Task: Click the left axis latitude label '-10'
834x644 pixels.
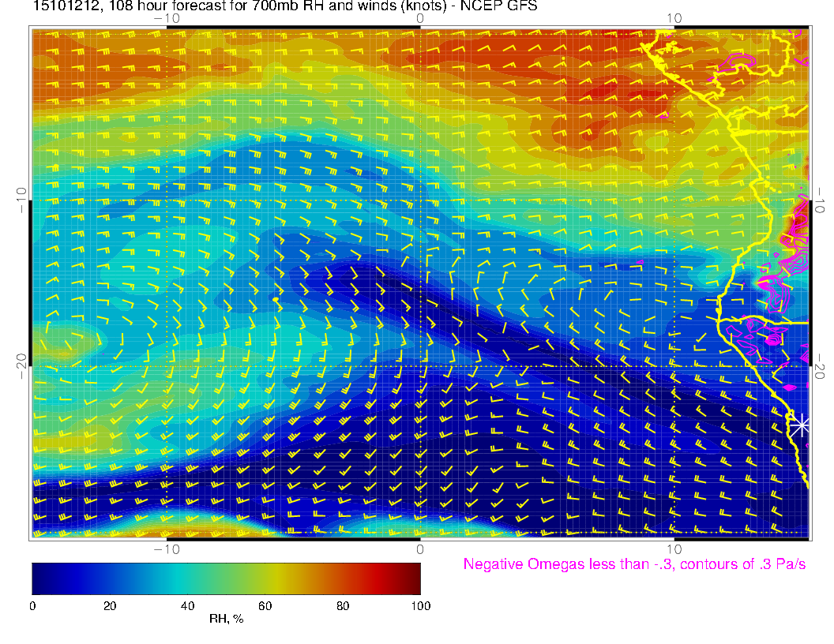Action: coord(21,200)
